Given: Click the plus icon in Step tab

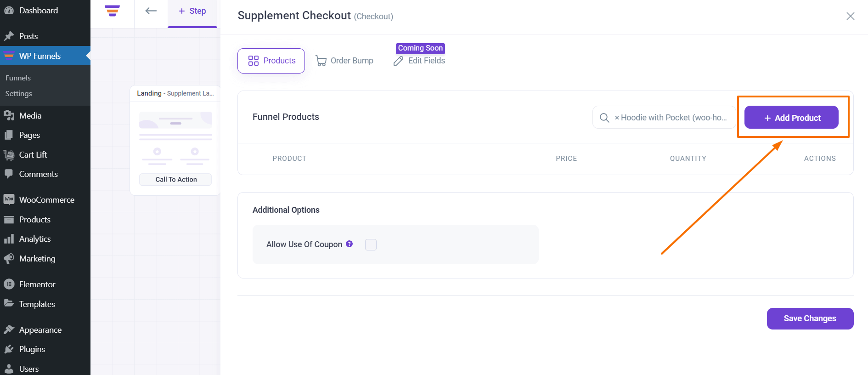Looking at the screenshot, I should point(182,11).
